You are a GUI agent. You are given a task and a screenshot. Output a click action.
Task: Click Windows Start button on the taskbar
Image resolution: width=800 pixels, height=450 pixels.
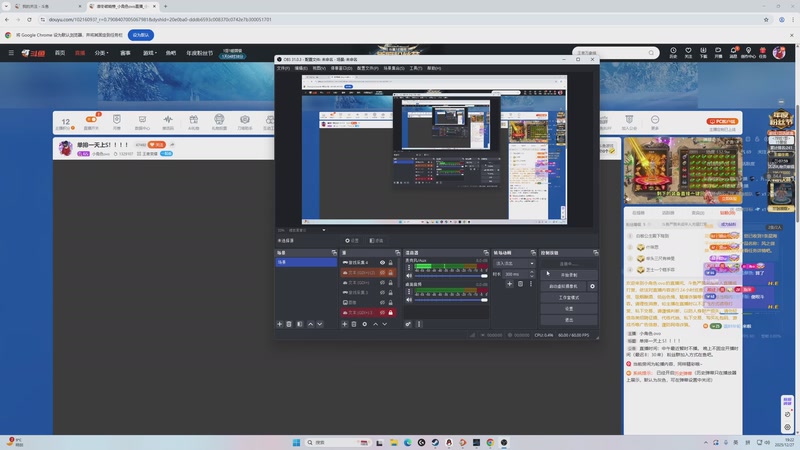(296, 442)
